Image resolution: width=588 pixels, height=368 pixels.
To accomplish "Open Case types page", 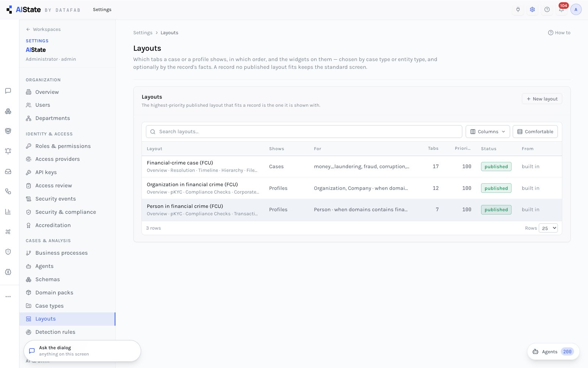I will [67, 306].
